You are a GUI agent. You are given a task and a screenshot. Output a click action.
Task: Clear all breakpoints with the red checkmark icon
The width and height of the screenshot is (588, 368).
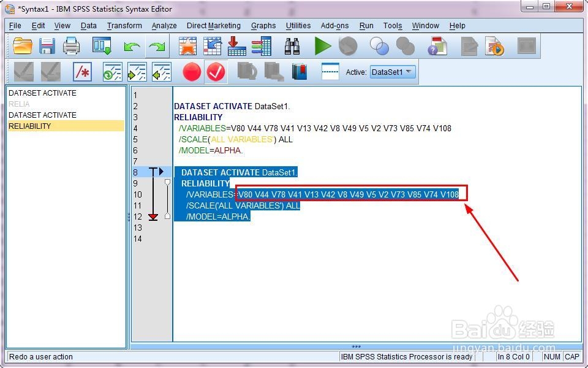point(216,72)
